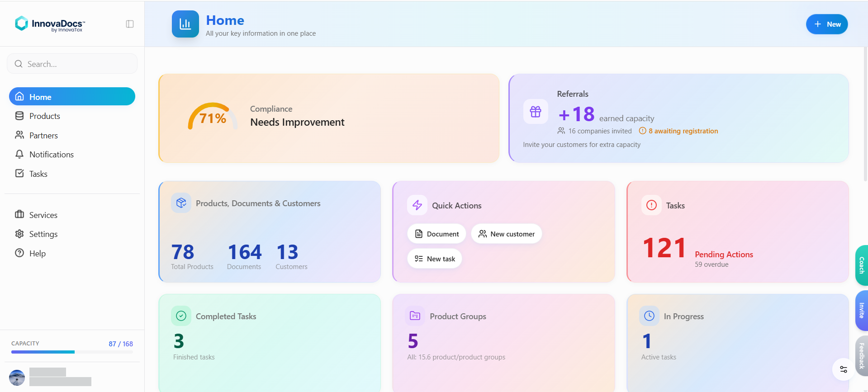868x392 pixels.
Task: Click the search magnifier icon
Action: [x=19, y=64]
